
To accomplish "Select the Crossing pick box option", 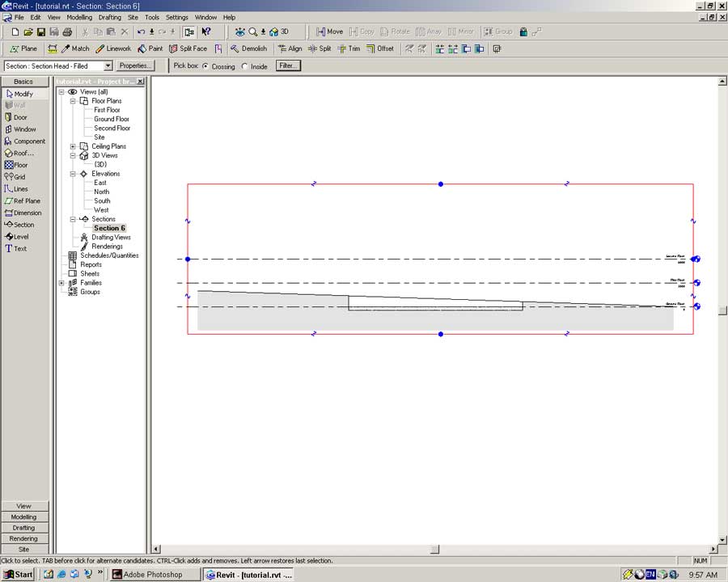I will (205, 66).
